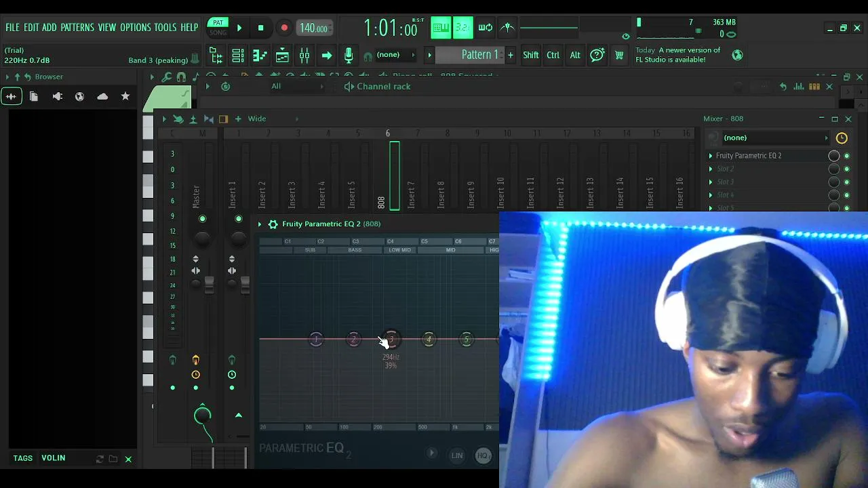868x488 pixels.
Task: Expand the Fruity Parametric EQ 2 slot arrow
Action: tap(711, 156)
